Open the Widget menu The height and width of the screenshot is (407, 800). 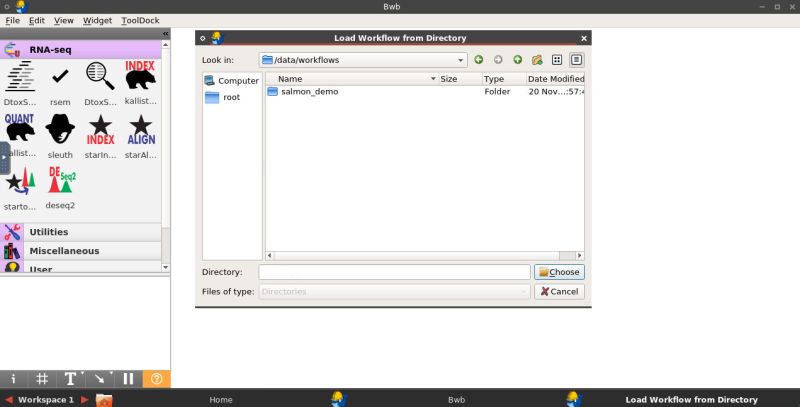[x=97, y=20]
